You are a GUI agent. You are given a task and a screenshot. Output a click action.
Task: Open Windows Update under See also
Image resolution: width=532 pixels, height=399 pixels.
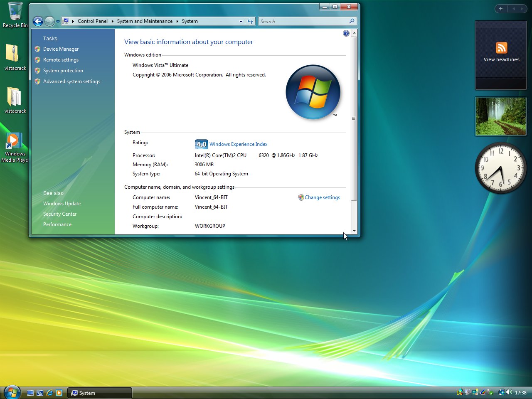[x=62, y=204]
